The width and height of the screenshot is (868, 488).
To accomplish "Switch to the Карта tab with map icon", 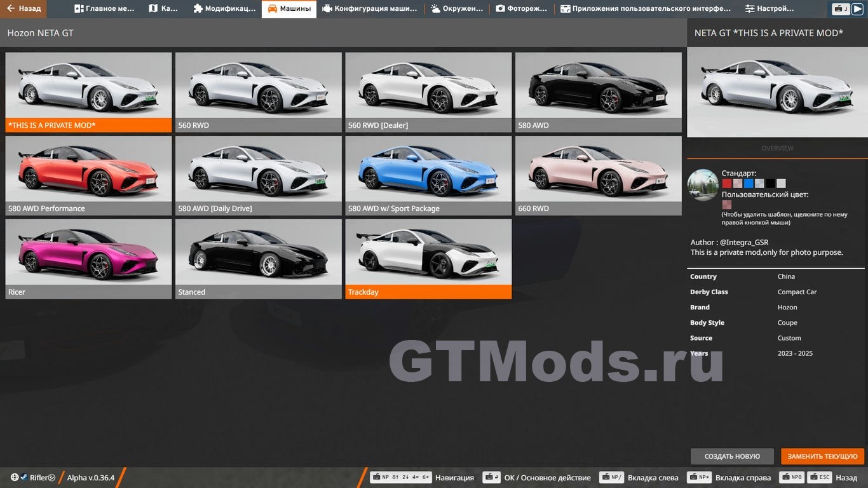I will 163,9.
